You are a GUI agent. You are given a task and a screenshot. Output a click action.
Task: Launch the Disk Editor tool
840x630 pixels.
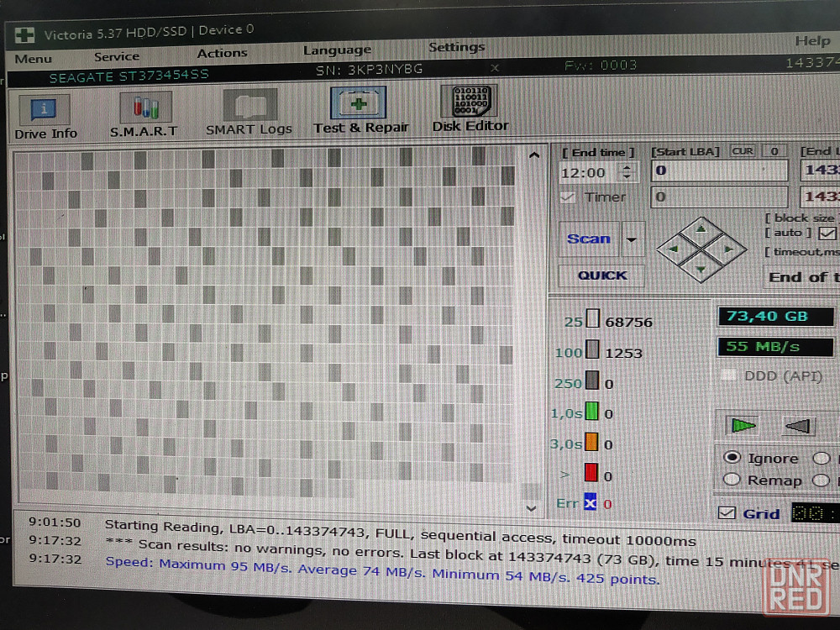470,108
